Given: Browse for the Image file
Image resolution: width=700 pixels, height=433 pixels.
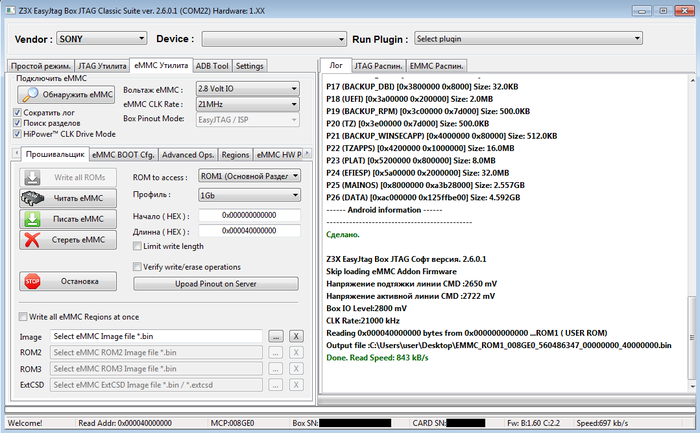Looking at the screenshot, I should point(277,337).
